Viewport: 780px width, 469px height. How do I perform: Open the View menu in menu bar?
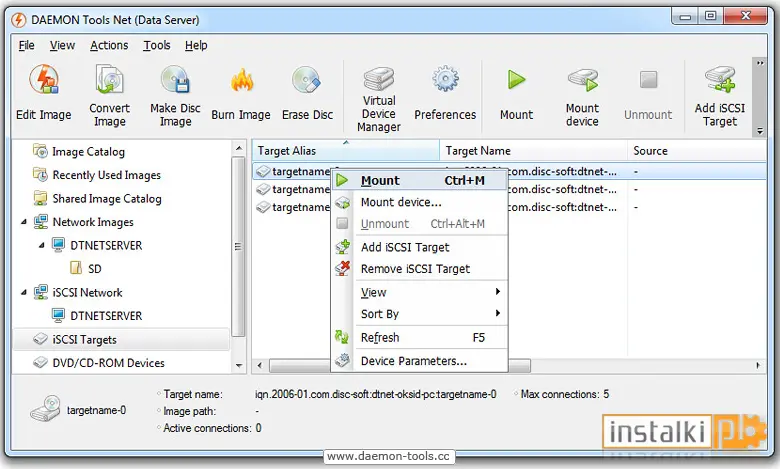62,45
